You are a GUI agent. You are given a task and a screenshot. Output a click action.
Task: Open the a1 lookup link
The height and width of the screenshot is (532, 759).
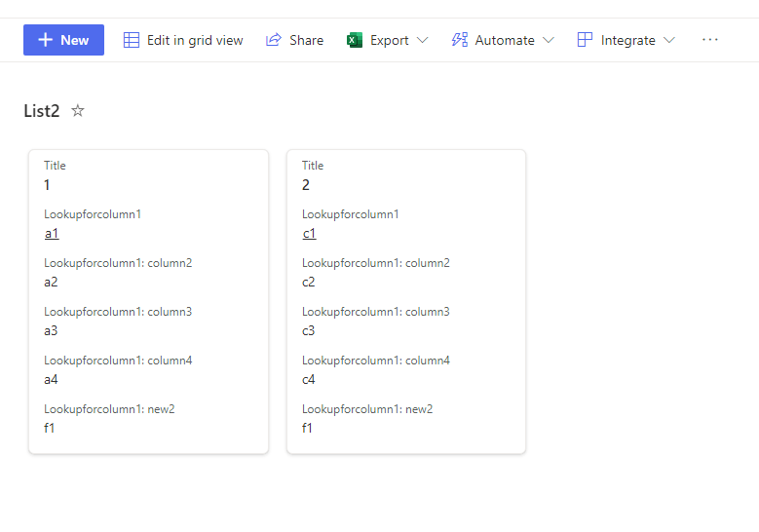52,233
